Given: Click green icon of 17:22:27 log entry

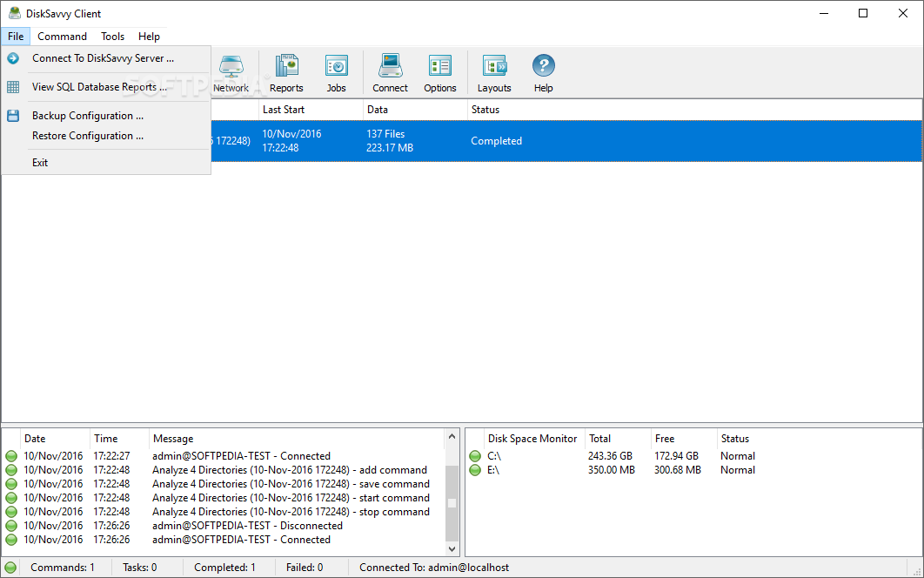Looking at the screenshot, I should (11, 456).
